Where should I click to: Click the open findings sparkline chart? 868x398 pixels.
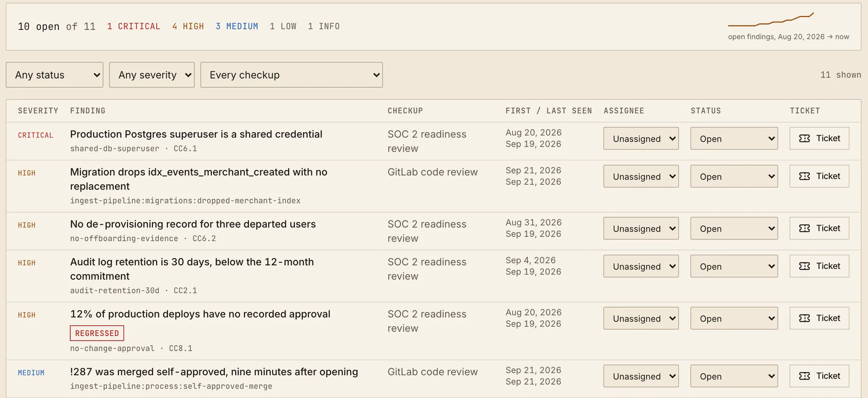click(x=771, y=20)
